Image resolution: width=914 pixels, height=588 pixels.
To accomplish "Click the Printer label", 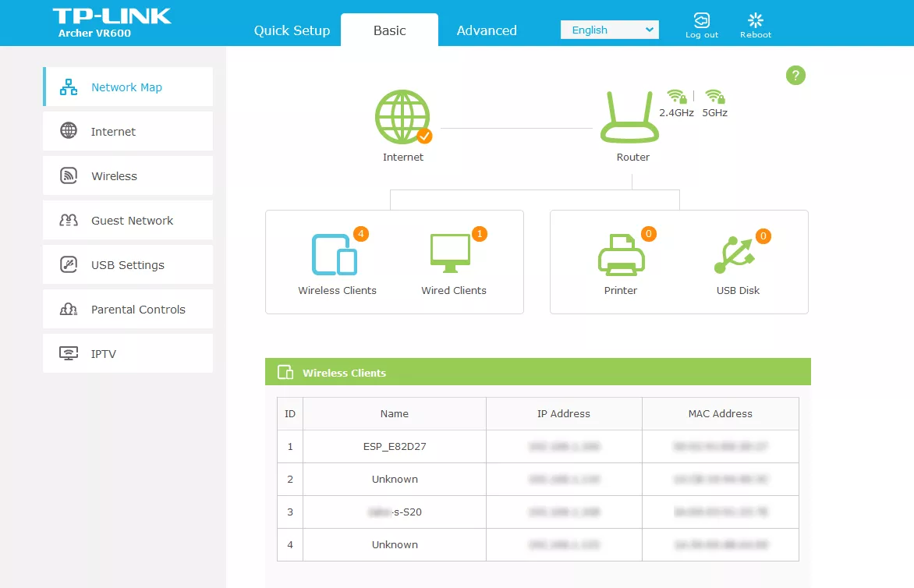I will (x=620, y=290).
